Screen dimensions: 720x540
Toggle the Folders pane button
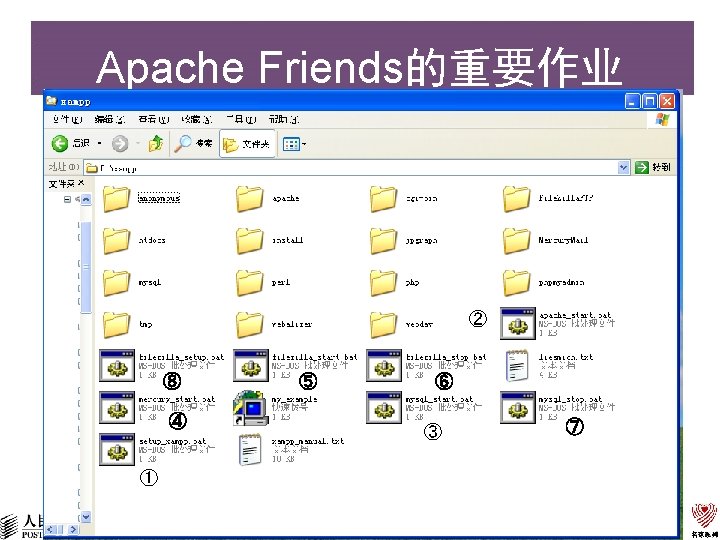[x=248, y=144]
